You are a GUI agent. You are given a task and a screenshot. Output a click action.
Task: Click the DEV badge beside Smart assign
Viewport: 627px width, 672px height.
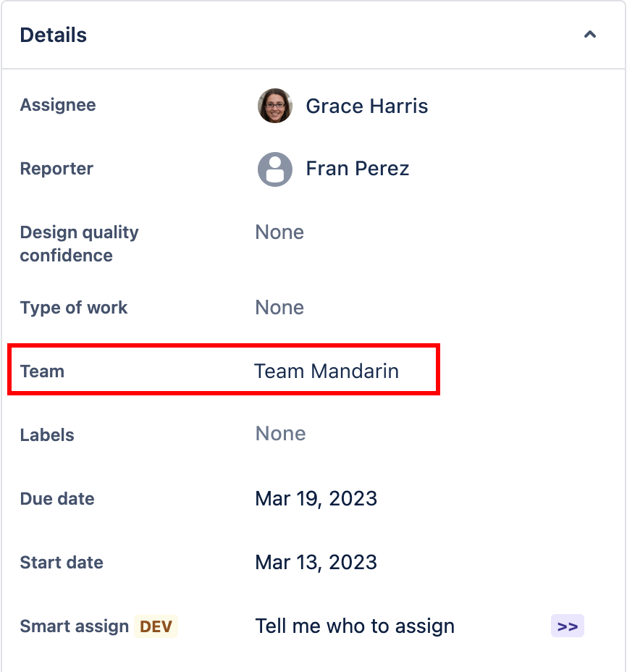(x=156, y=626)
